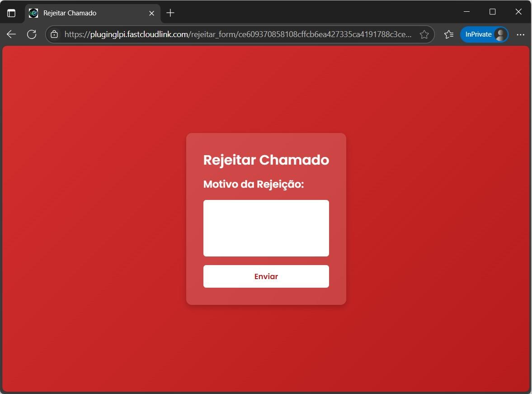Open a new tab with the plus button
Viewport: 532px width, 394px height.
click(x=170, y=13)
